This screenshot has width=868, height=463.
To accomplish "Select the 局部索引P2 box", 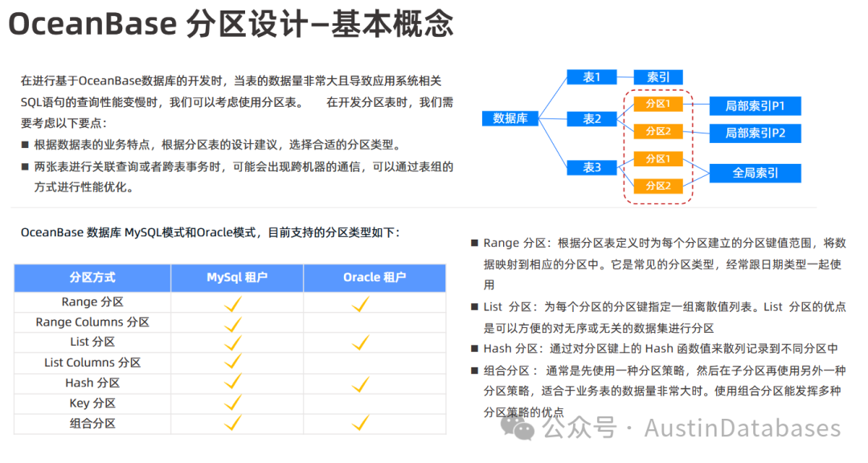I will [x=755, y=133].
